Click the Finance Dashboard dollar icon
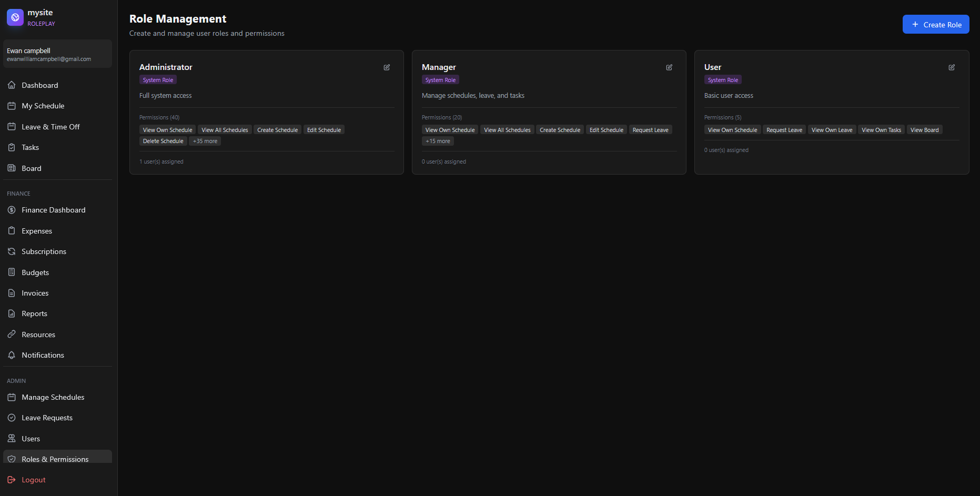980x496 pixels. tap(12, 210)
